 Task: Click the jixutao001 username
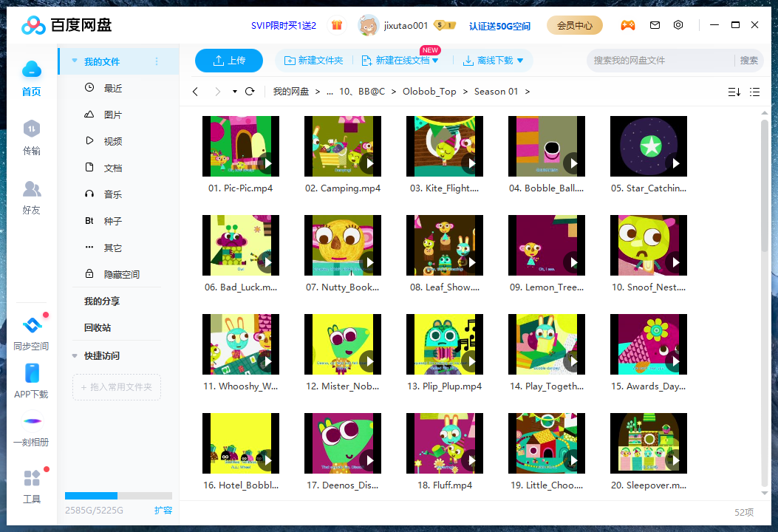(406, 25)
